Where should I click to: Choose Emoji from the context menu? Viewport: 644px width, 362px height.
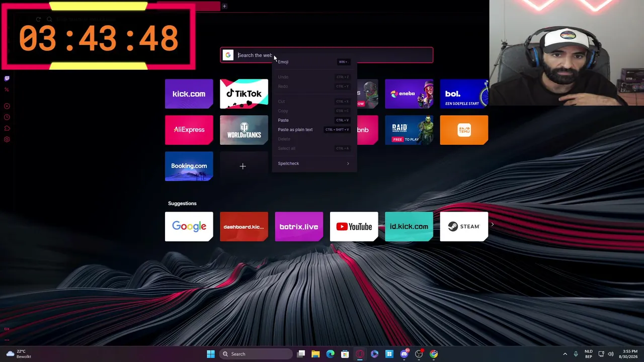tap(313, 62)
